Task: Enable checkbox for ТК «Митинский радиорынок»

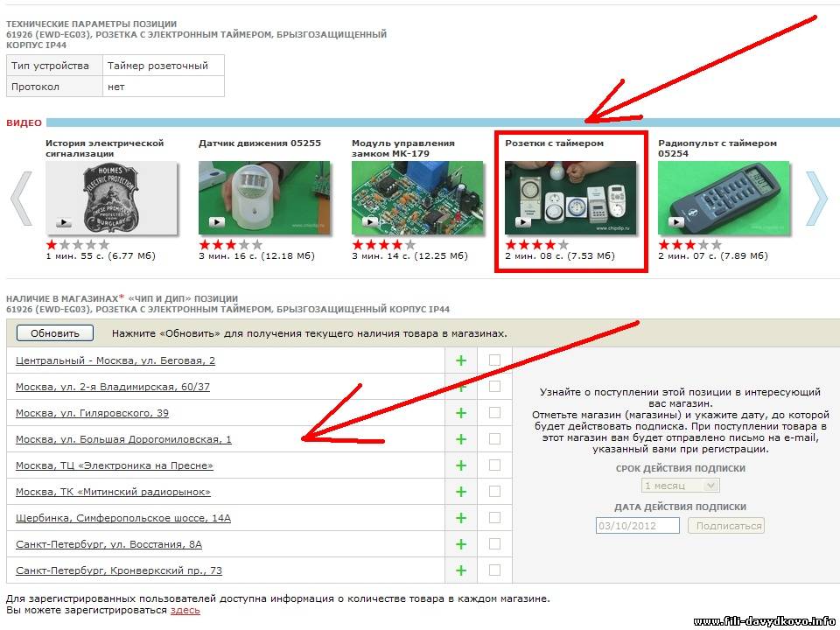Action: (494, 491)
